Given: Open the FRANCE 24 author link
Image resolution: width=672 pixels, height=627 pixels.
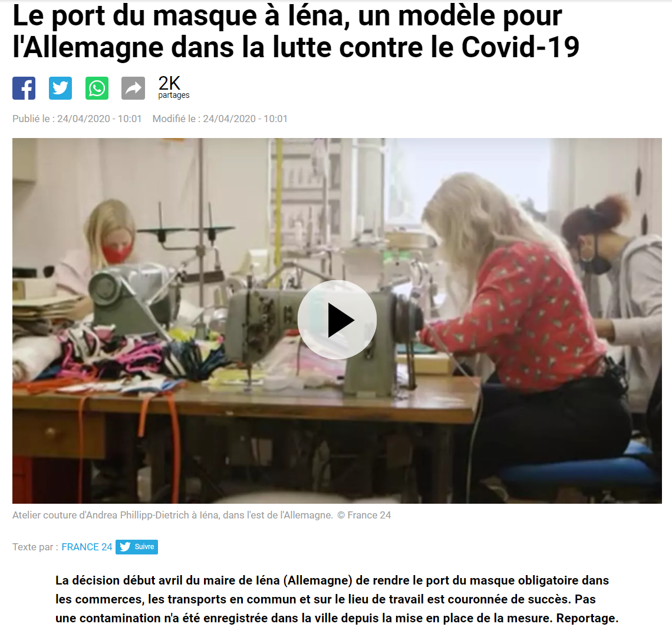Looking at the screenshot, I should (x=87, y=547).
